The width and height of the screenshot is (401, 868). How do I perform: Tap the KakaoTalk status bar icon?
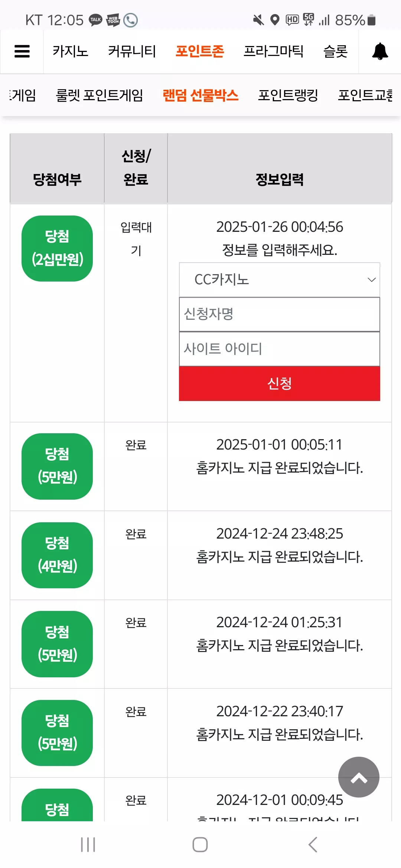95,20
